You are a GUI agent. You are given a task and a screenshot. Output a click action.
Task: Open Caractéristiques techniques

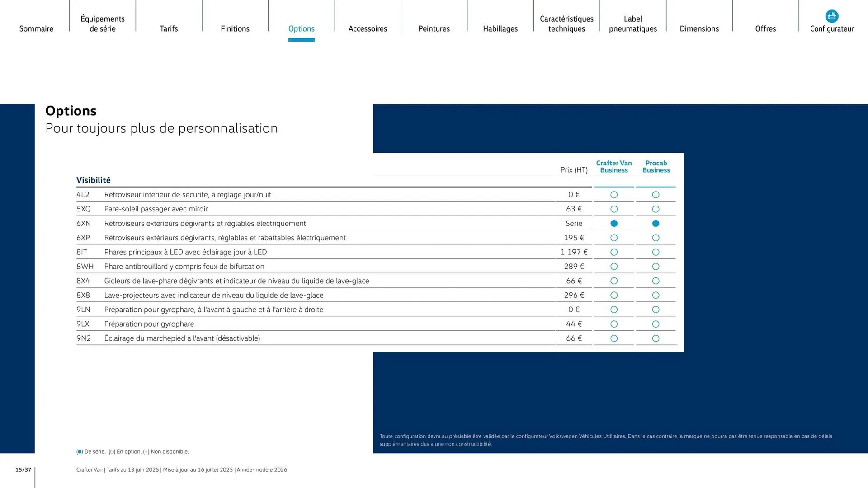[566, 23]
